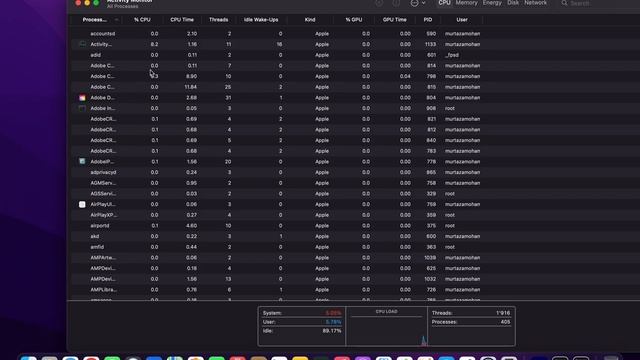Select the Adobe D... process name
This screenshot has height=360, width=640.
[x=102, y=98]
